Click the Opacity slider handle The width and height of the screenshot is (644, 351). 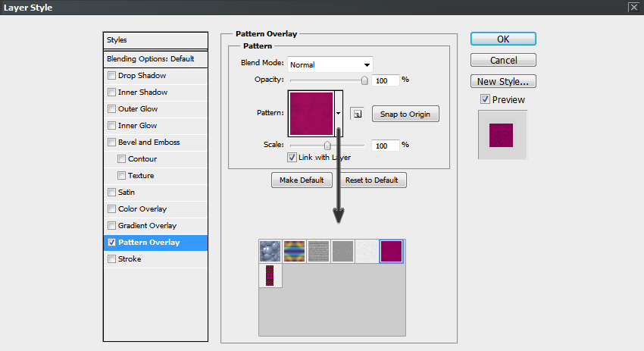coord(364,80)
